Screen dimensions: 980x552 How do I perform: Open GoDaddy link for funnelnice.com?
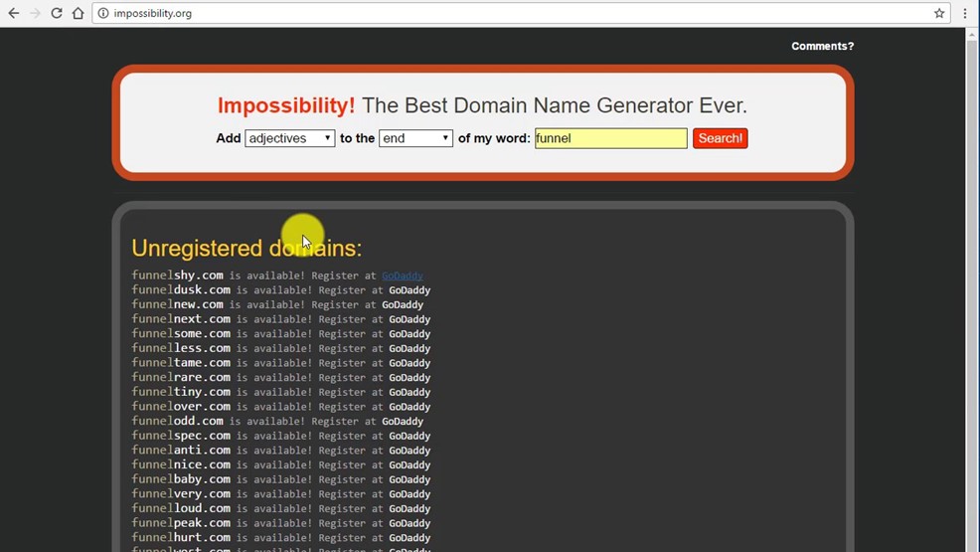coord(409,465)
